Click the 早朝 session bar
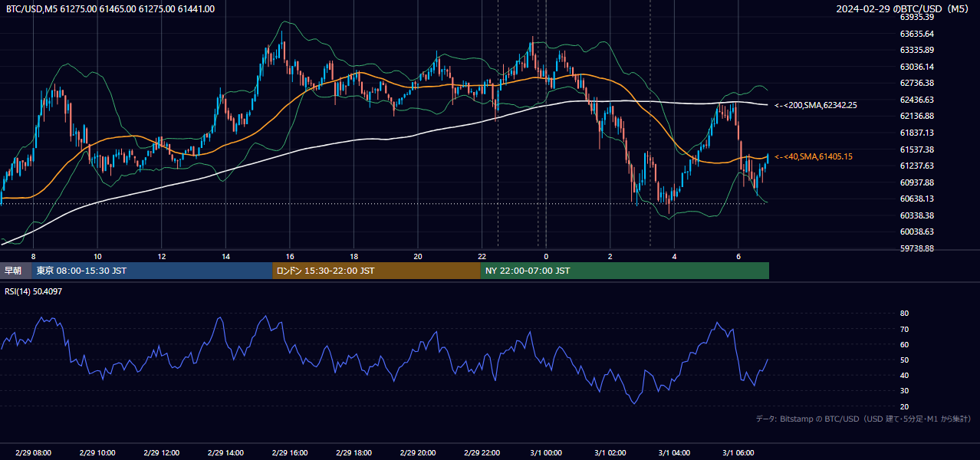 [x=15, y=271]
